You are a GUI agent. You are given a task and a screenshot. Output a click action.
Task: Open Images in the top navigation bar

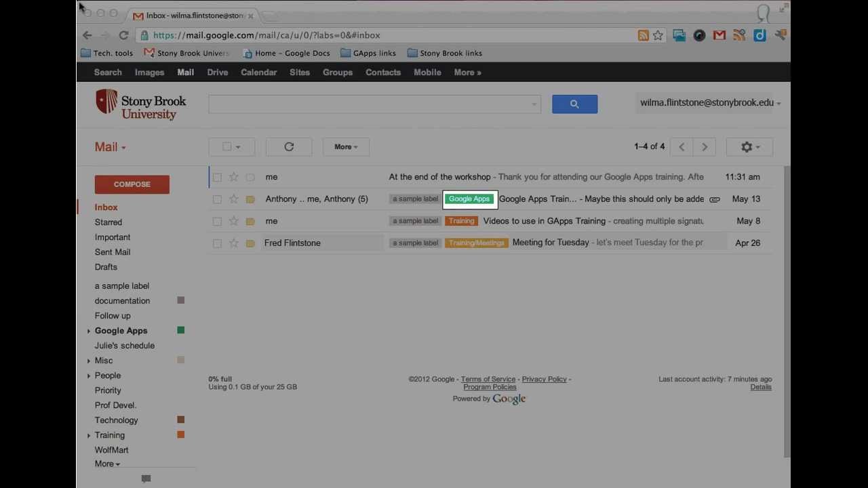click(149, 73)
